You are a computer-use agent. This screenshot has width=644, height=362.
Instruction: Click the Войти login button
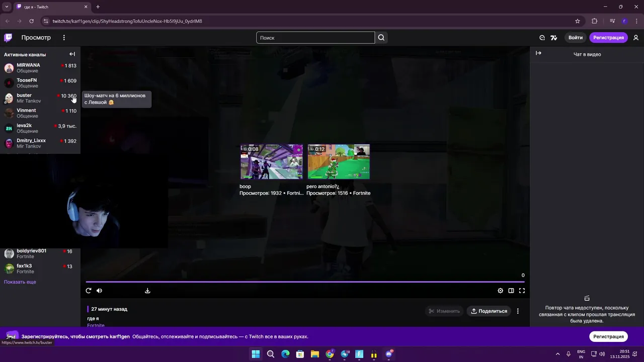[x=576, y=38]
